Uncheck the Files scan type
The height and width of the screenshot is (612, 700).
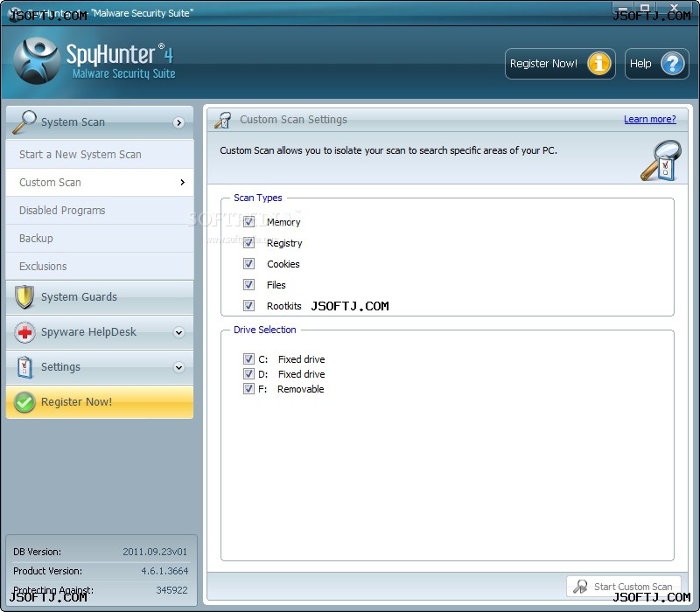[248, 285]
